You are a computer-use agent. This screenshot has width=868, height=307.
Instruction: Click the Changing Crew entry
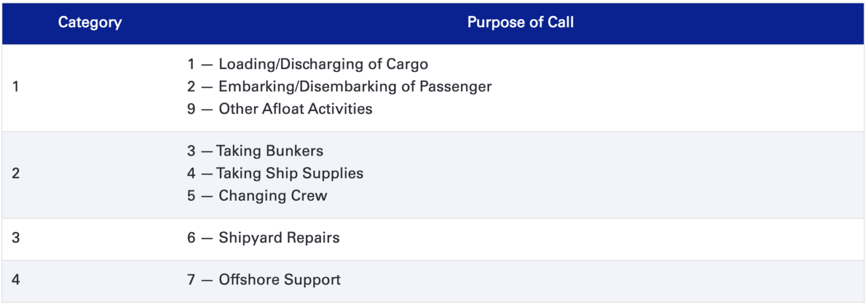[272, 196]
